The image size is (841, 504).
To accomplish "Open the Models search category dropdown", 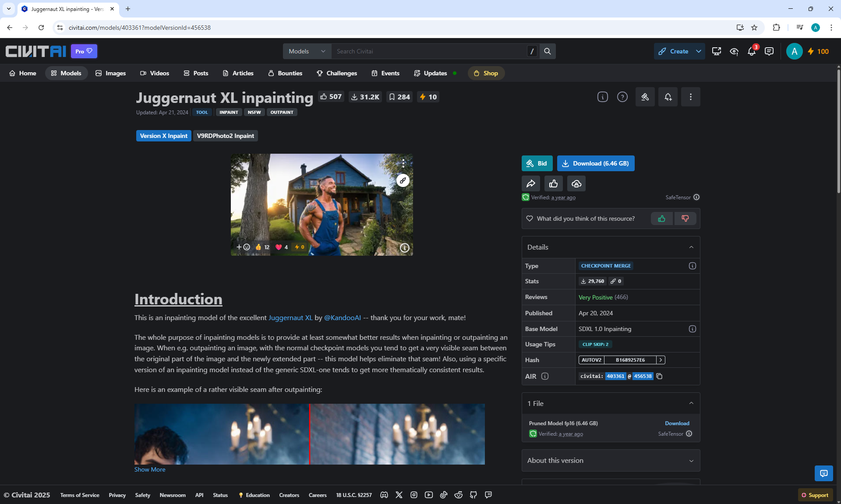I will pyautogui.click(x=307, y=52).
